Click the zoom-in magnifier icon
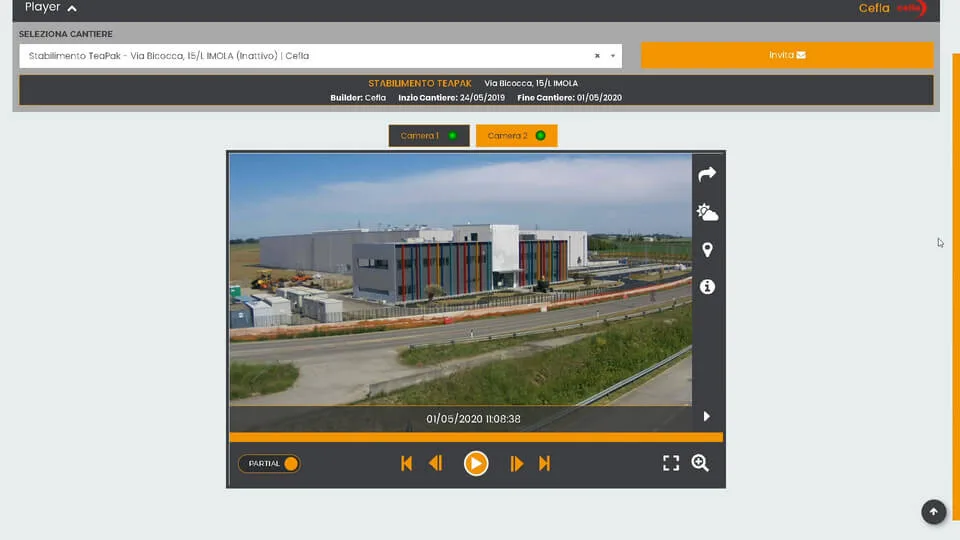Image resolution: width=960 pixels, height=540 pixels. click(700, 463)
